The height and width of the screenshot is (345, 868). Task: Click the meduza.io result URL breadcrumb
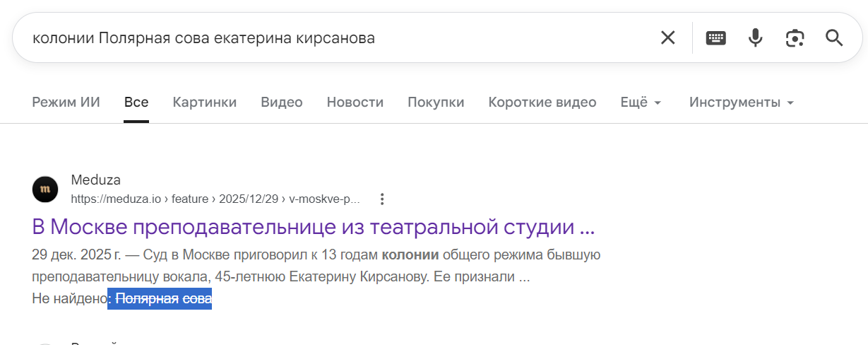pos(215,199)
